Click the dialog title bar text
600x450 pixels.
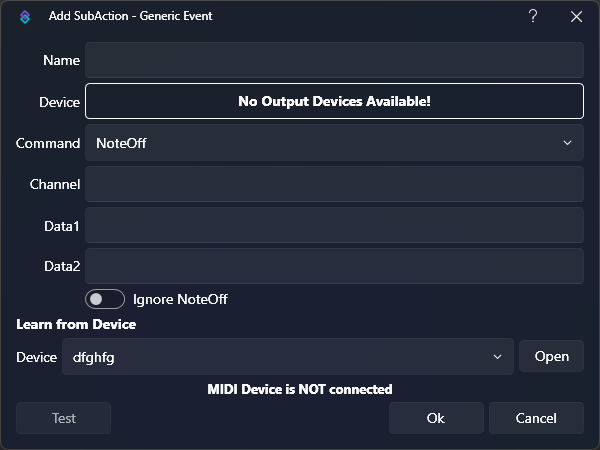pyautogui.click(x=130, y=16)
